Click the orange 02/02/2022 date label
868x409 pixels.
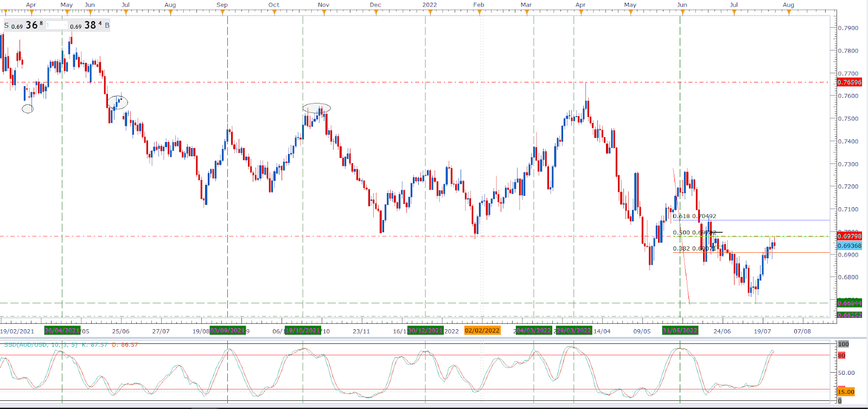click(482, 330)
